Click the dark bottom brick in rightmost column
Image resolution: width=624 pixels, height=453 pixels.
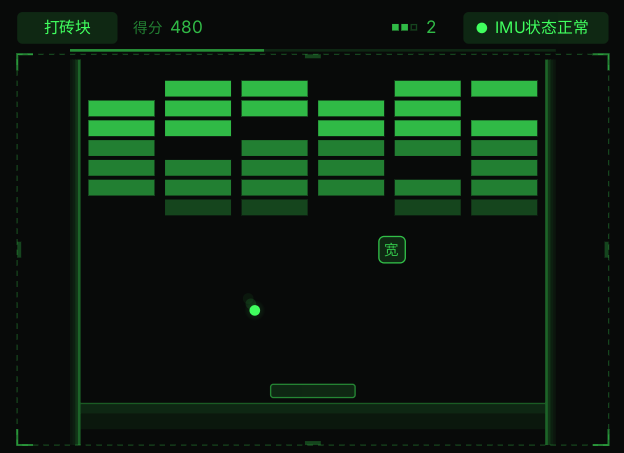(504, 207)
